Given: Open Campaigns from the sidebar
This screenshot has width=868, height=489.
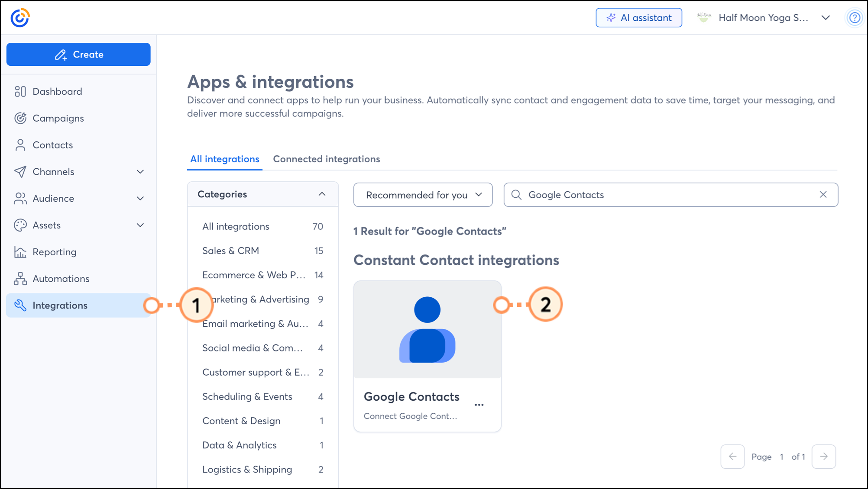Looking at the screenshot, I should tap(58, 118).
